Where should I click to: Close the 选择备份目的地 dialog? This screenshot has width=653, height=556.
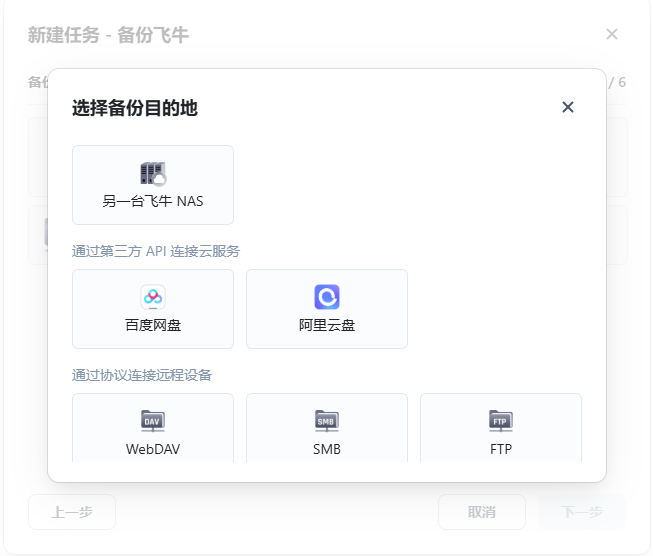click(x=568, y=107)
